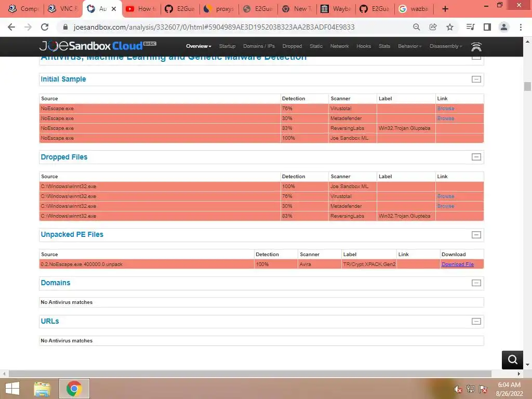Go to the Domains / IPs section
Viewport: 532px width, 399px height.
coord(259,46)
